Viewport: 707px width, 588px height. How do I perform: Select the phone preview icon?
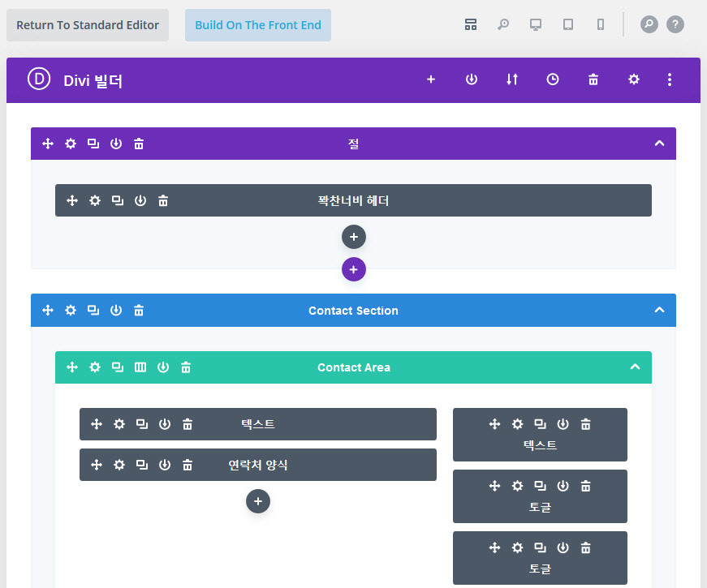pyautogui.click(x=600, y=24)
